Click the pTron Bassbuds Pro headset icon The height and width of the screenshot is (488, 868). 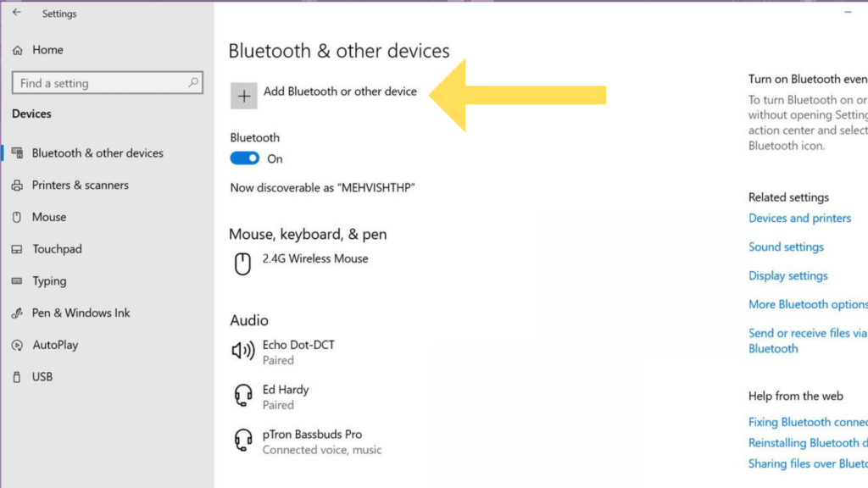click(x=243, y=441)
